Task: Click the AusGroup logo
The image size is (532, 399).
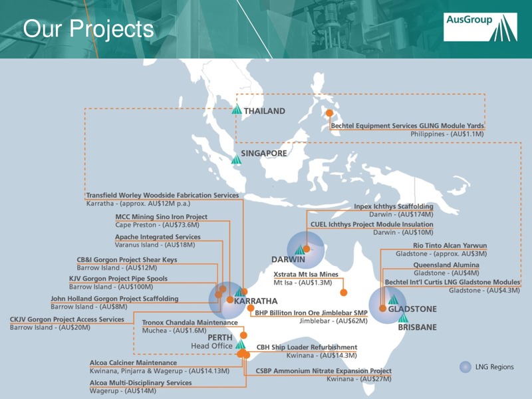Action: pyautogui.click(x=480, y=27)
